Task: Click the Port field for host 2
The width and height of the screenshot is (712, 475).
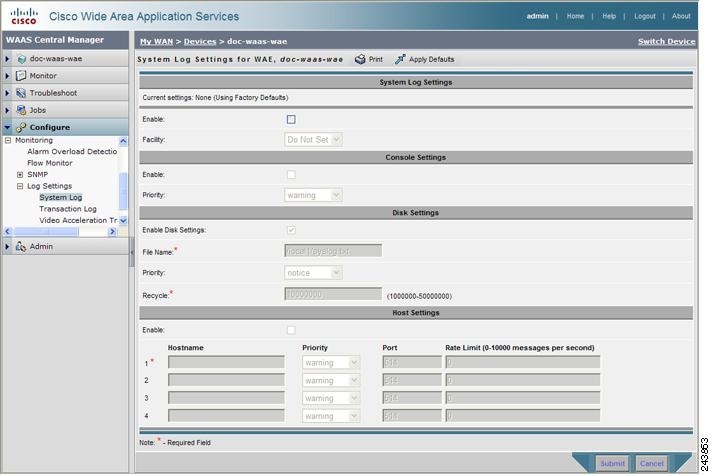Action: [412, 380]
